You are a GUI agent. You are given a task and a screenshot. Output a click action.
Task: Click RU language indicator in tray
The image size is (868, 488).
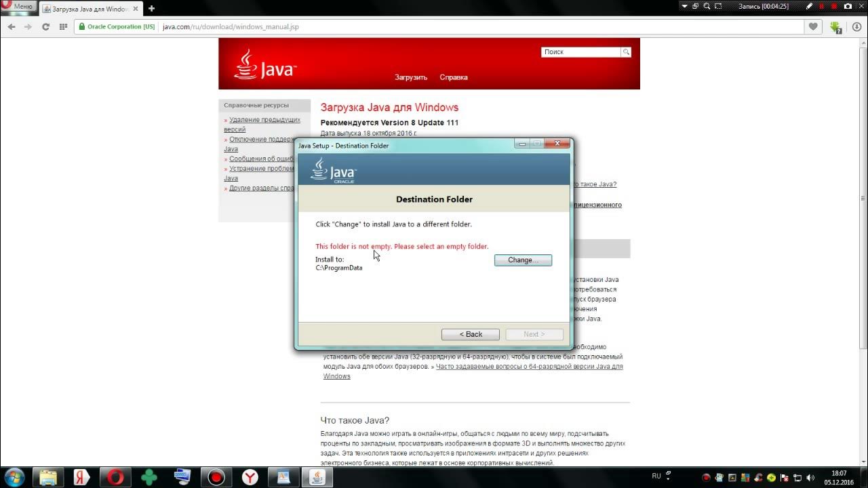(x=656, y=476)
